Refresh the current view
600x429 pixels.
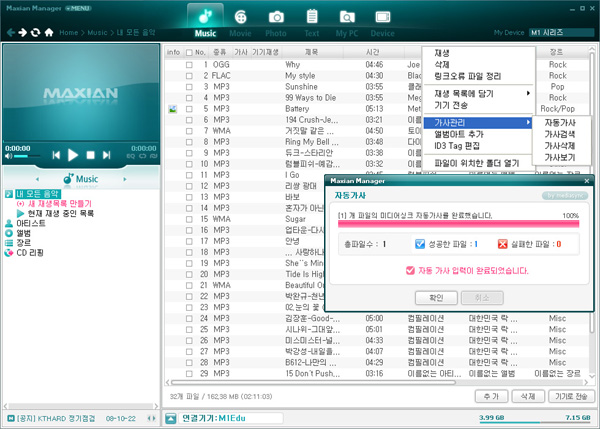pos(35,33)
